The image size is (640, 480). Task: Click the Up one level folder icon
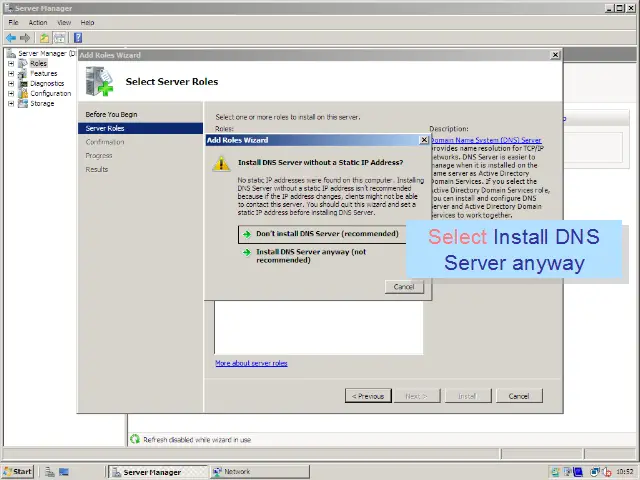(x=44, y=38)
